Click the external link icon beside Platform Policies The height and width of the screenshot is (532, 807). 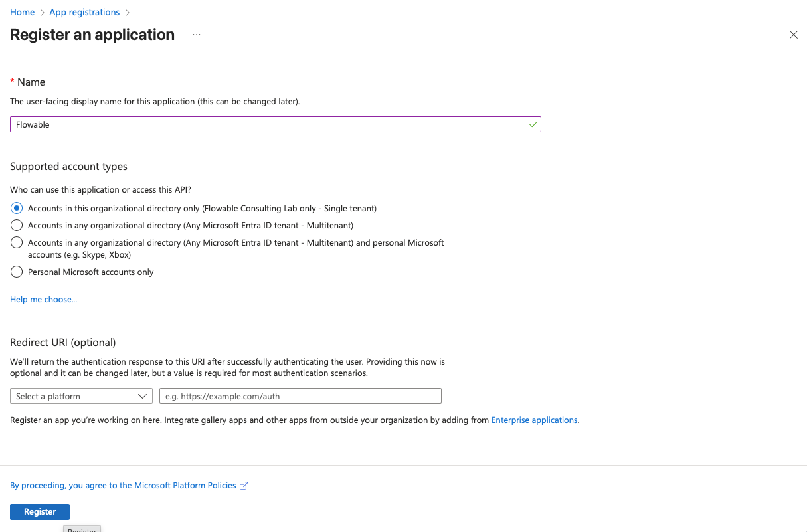click(244, 486)
